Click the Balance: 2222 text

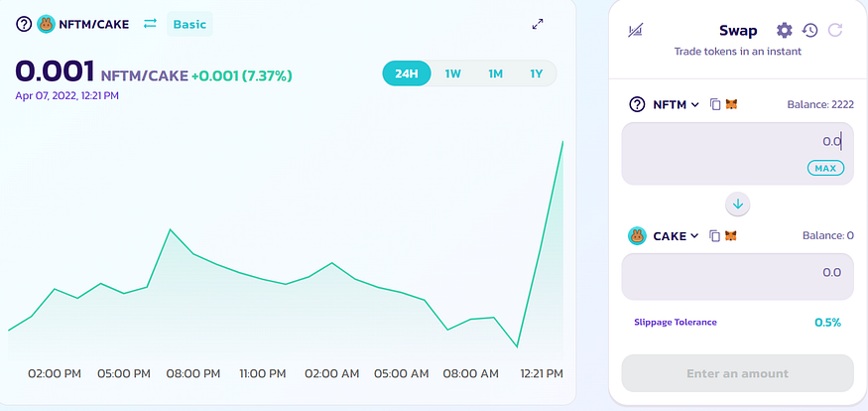point(820,104)
